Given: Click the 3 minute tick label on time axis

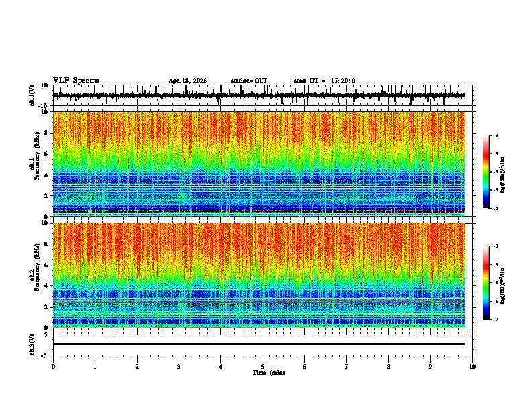Looking at the screenshot, I should pos(179,367).
